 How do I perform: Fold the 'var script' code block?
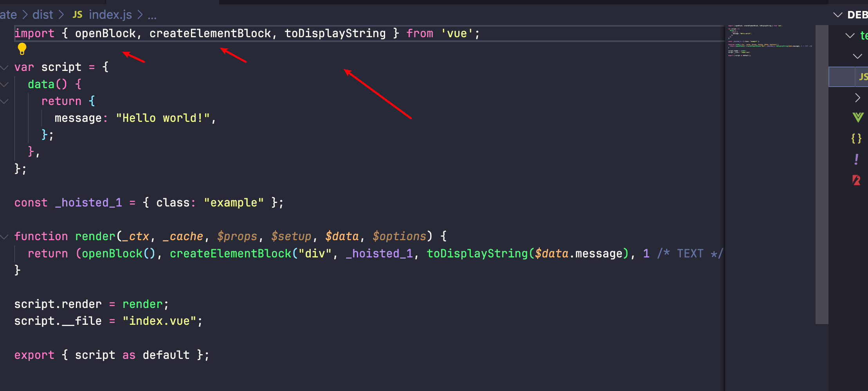tap(5, 67)
